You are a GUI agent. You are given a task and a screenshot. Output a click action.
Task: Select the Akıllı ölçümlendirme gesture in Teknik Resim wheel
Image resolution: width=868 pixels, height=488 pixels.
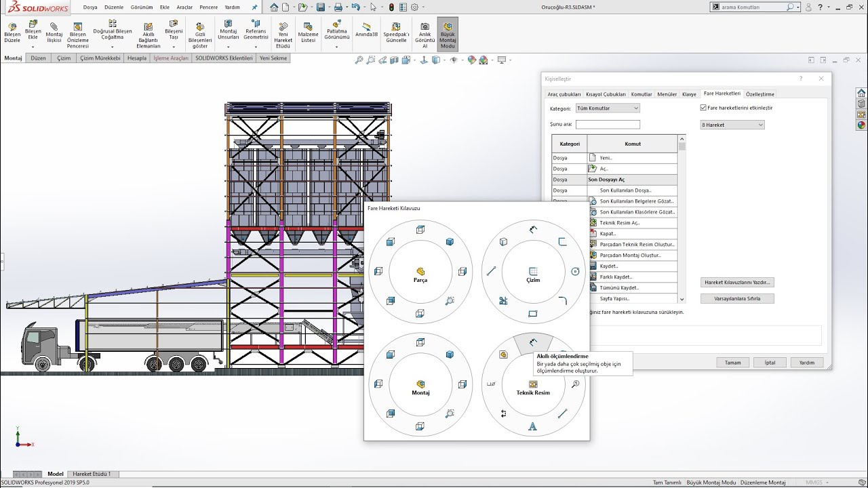pyautogui.click(x=533, y=342)
